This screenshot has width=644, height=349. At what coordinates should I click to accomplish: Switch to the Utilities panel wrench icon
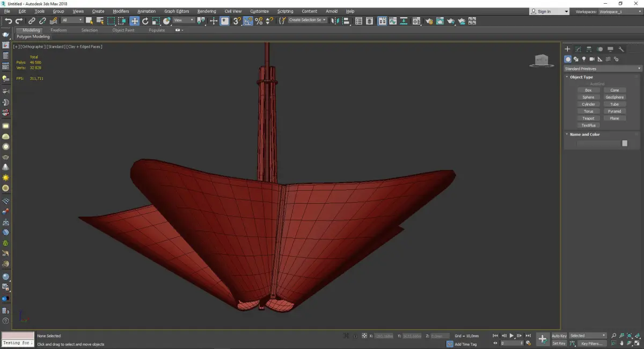click(621, 49)
